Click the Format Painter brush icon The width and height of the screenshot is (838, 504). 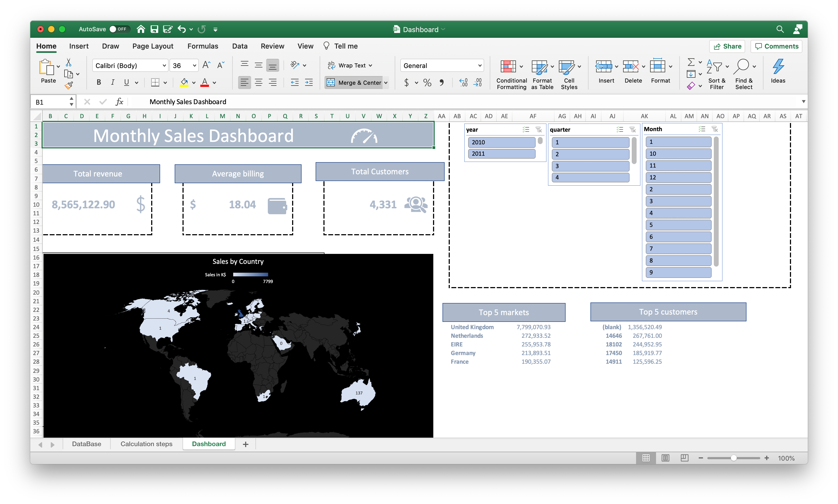69,85
